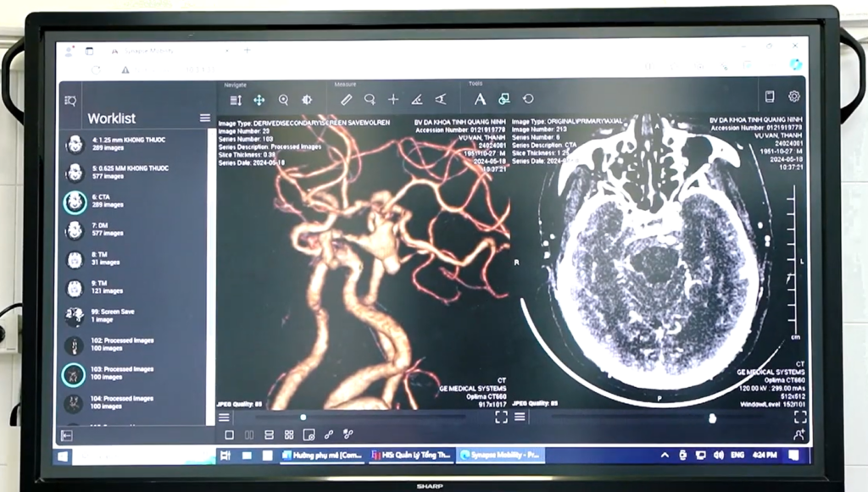Image resolution: width=868 pixels, height=492 pixels.
Task: Activate the window/level contrast tool
Action: tap(307, 100)
